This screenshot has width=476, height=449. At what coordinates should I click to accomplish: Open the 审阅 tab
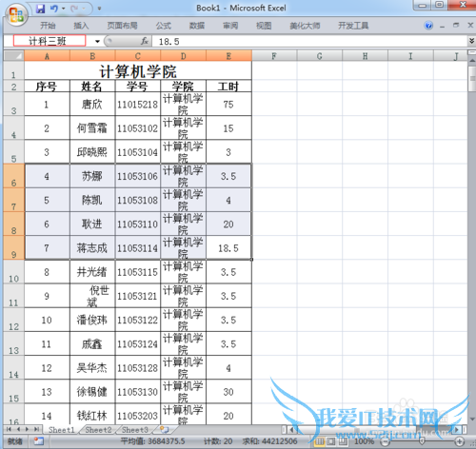point(230,26)
